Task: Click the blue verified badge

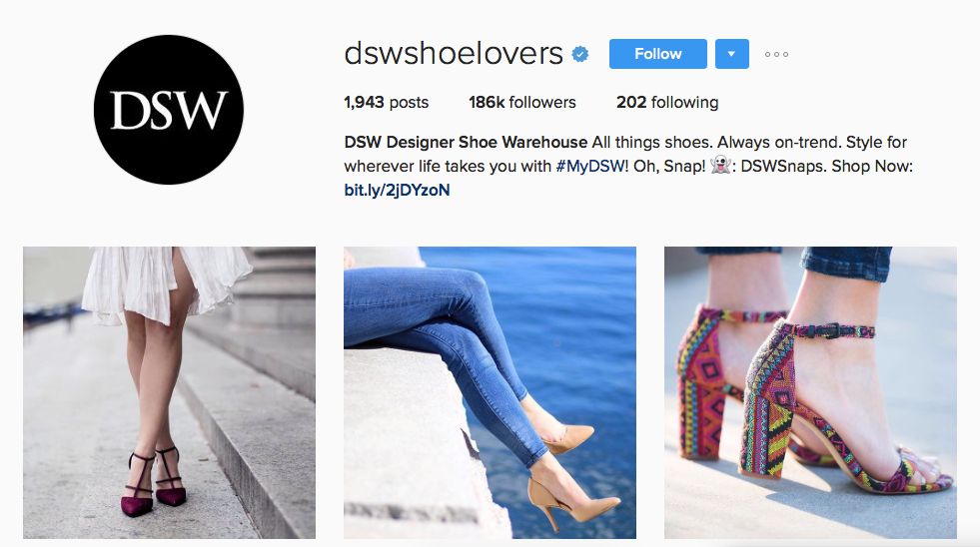Action: (580, 54)
